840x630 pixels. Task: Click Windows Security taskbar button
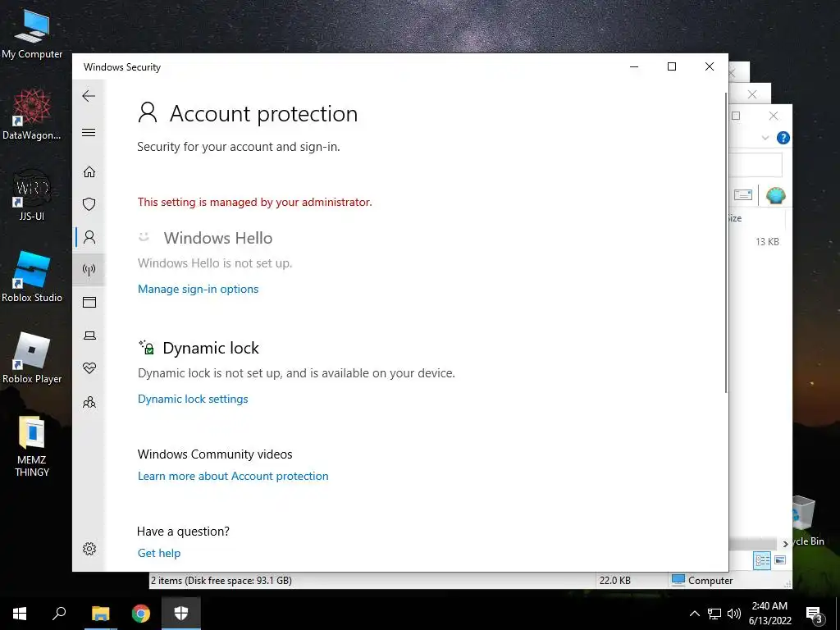point(181,614)
